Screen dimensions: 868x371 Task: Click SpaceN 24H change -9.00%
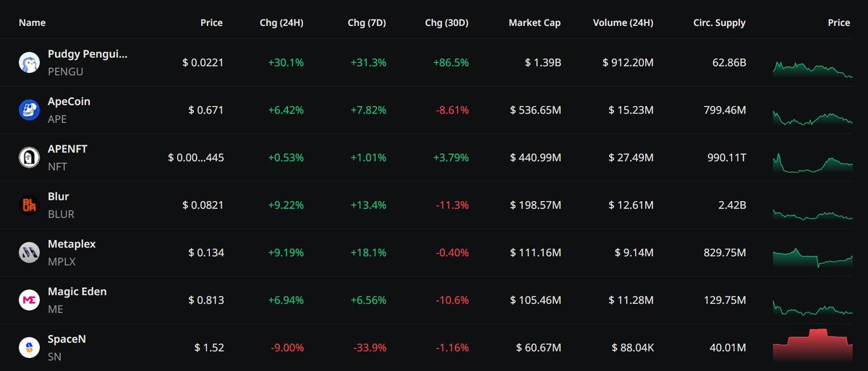286,348
